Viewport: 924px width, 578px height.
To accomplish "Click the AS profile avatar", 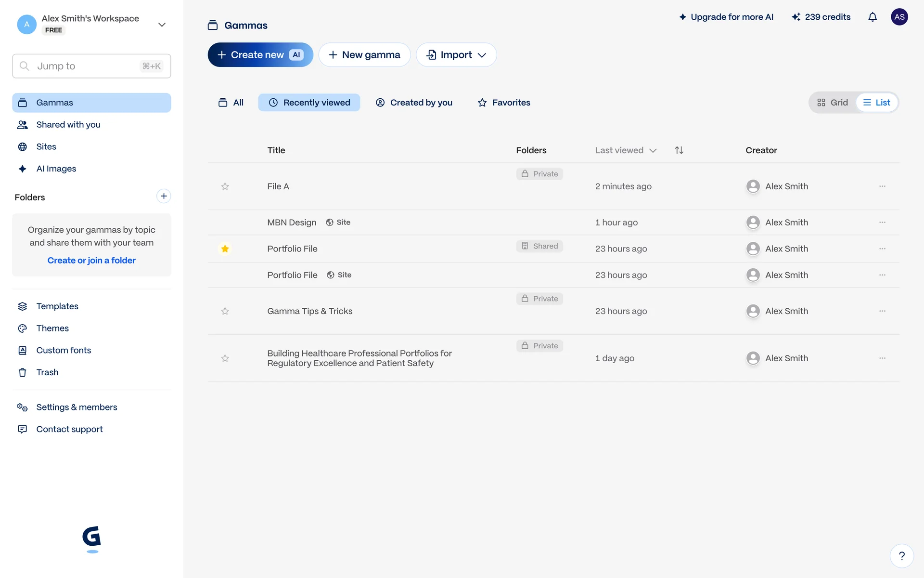I will click(x=899, y=17).
